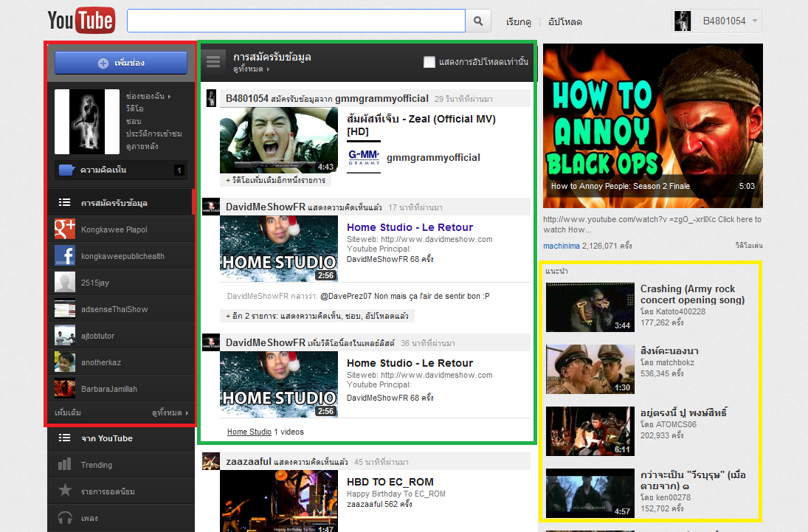Viewport: 808px width, 532px height.
Task: Click the profile picture in sidebar
Action: point(87,122)
